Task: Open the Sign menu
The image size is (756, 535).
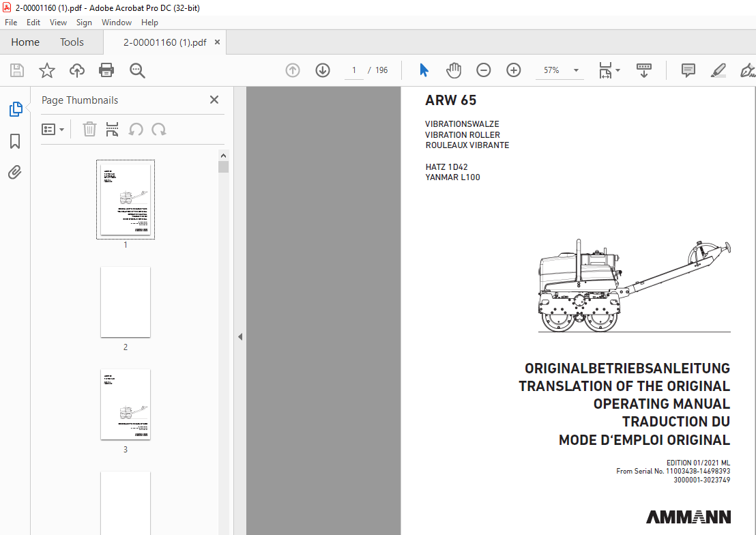Action: pyautogui.click(x=84, y=23)
